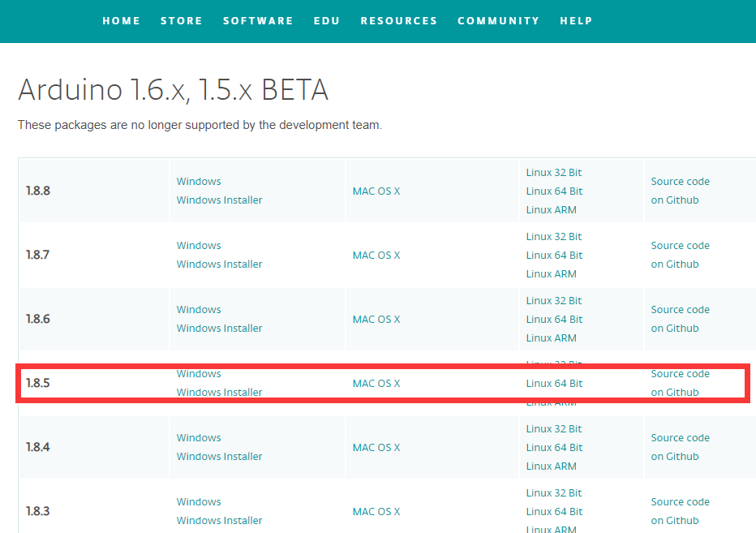Download Linux ARM build of 1.8.6
Screen dimensions: 756x533
coord(551,338)
